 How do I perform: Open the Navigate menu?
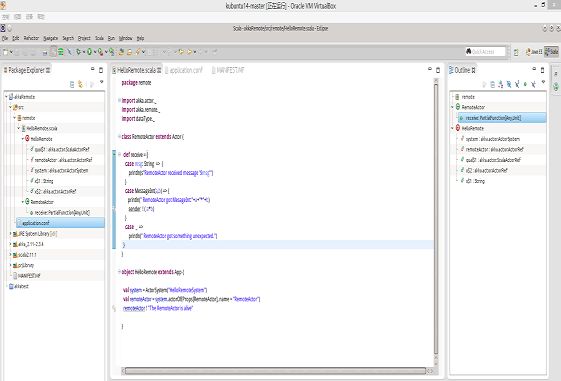[50, 38]
